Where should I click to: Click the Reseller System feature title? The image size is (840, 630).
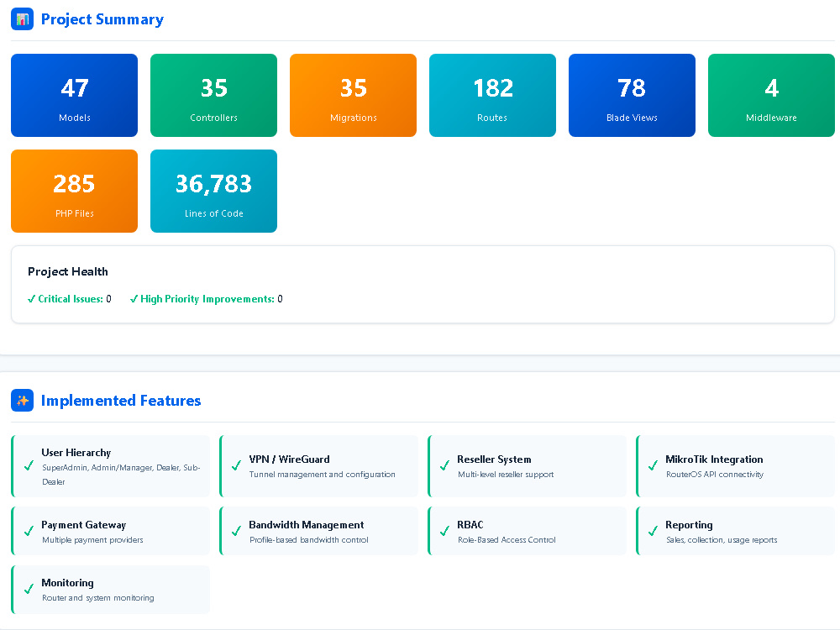494,459
